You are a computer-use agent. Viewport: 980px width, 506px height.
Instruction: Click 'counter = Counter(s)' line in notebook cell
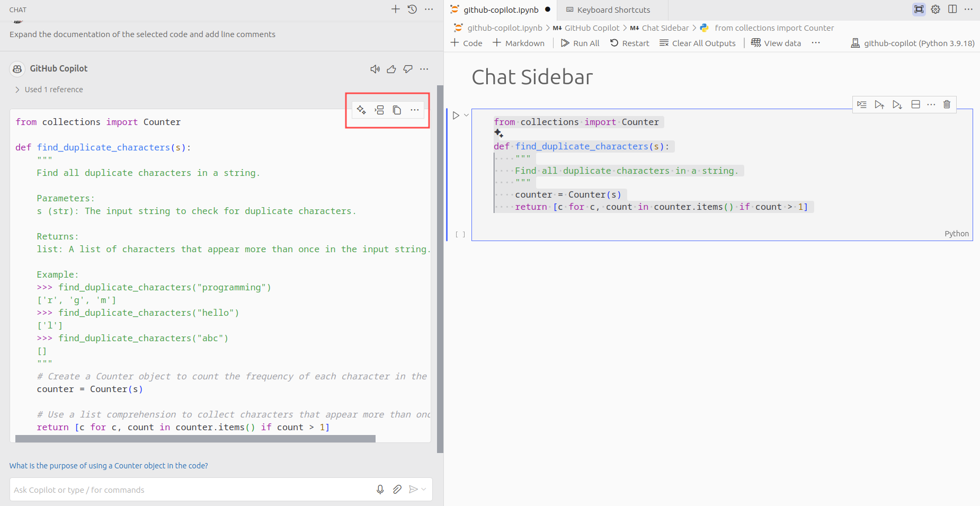(x=568, y=194)
